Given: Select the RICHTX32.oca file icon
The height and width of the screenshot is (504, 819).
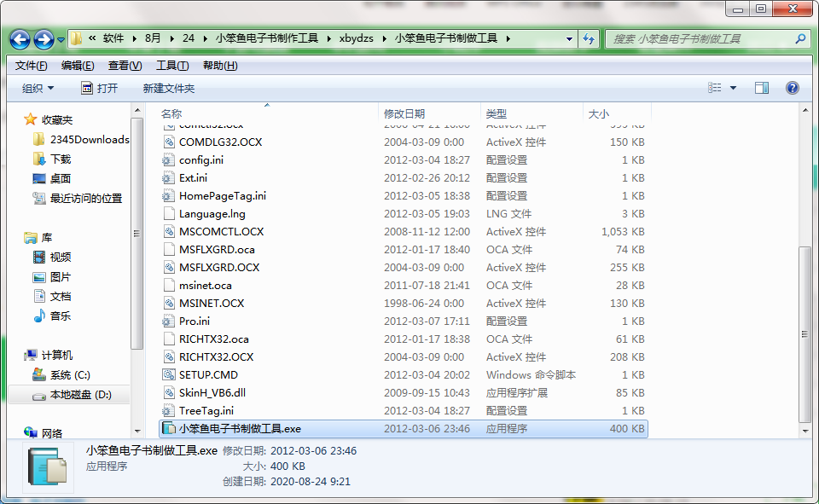Looking at the screenshot, I should [x=169, y=339].
